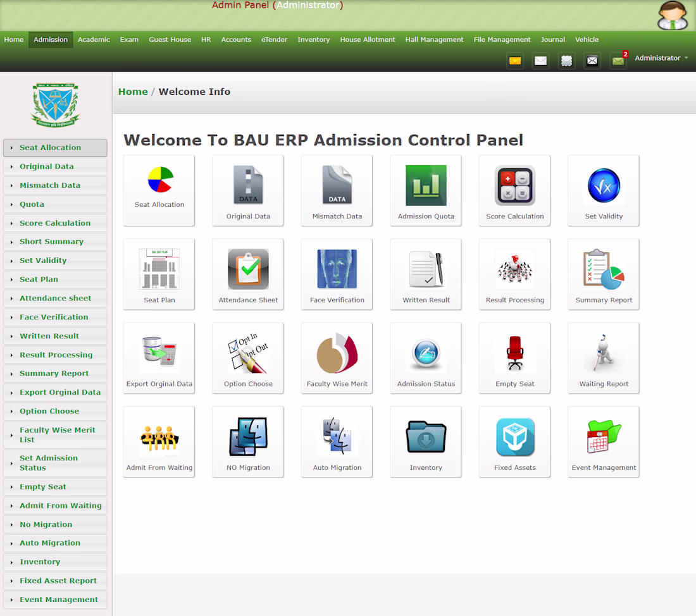Screen dimensions: 696x616
Task: Open the Auto Migration tile
Action: (337, 442)
